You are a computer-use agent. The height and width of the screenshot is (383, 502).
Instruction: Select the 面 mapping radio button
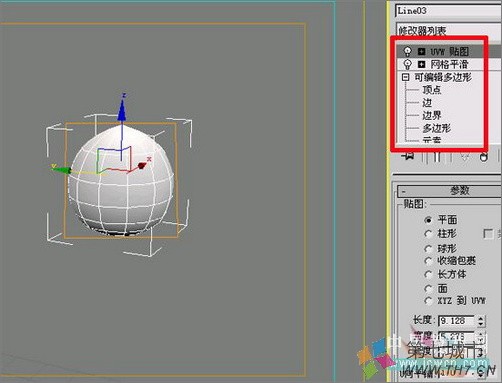tap(428, 288)
